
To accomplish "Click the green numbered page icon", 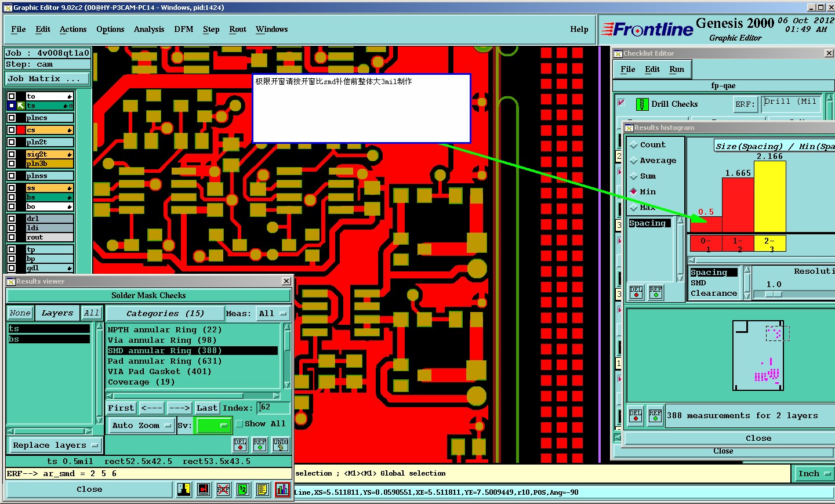I will coord(243,490).
